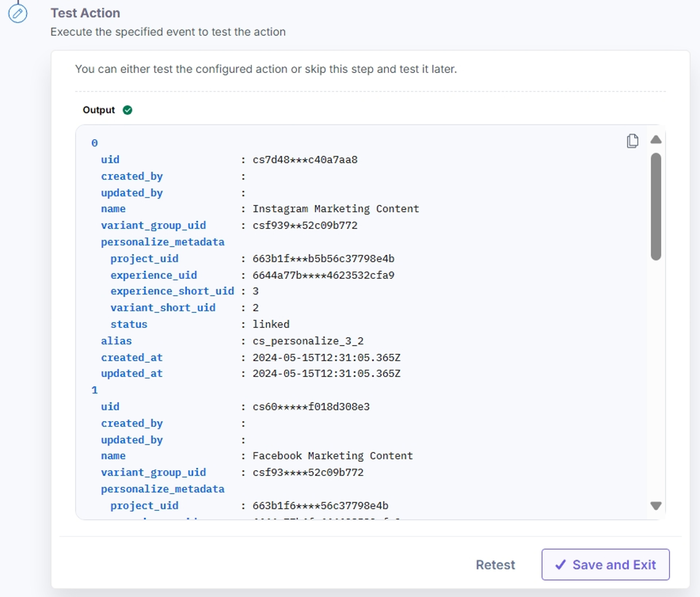Image resolution: width=700 pixels, height=597 pixels.
Task: Click alias value cs_personalize_3_2
Action: pos(308,341)
